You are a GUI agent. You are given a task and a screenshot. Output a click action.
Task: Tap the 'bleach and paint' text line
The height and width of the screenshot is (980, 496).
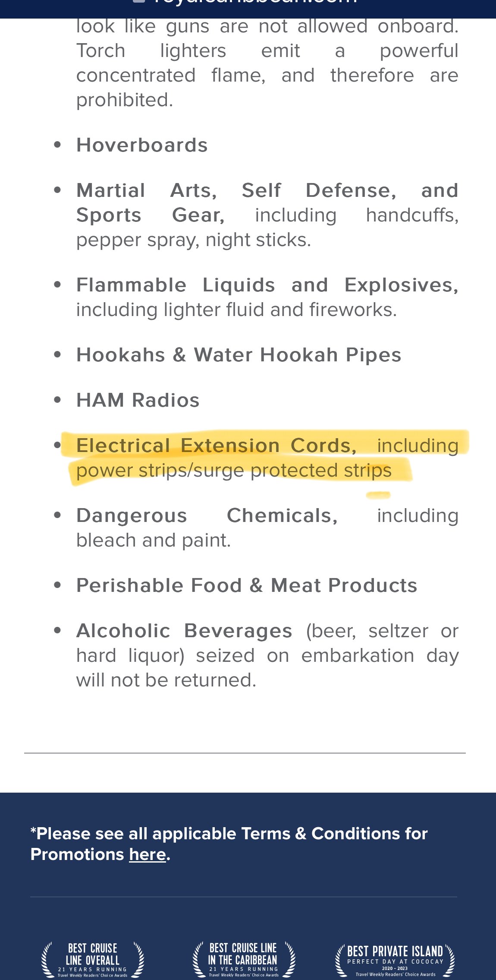tap(154, 541)
